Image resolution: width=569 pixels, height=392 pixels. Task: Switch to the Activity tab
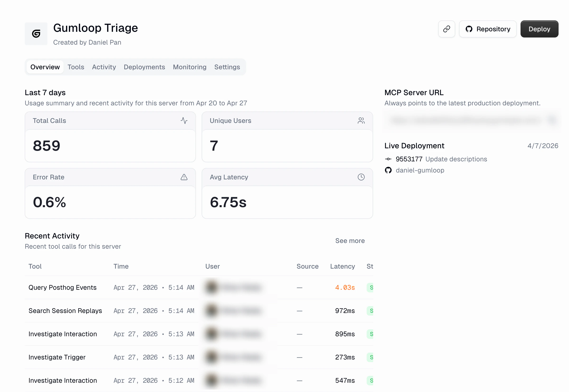click(x=104, y=67)
